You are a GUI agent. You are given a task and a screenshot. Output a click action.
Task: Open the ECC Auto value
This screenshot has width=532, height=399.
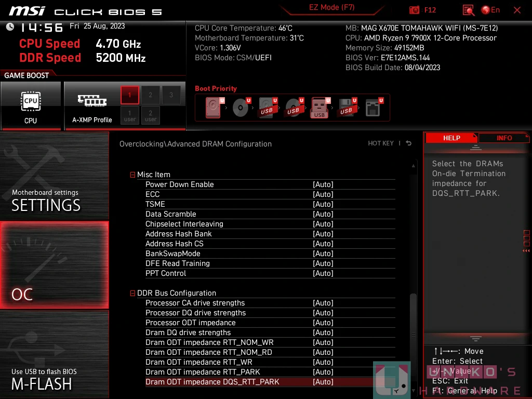[323, 194]
